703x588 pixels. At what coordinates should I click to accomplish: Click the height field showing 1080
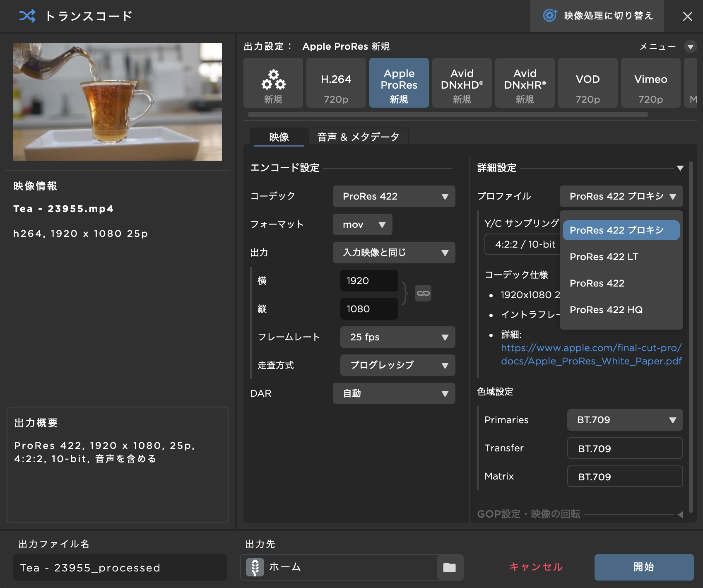click(x=369, y=309)
